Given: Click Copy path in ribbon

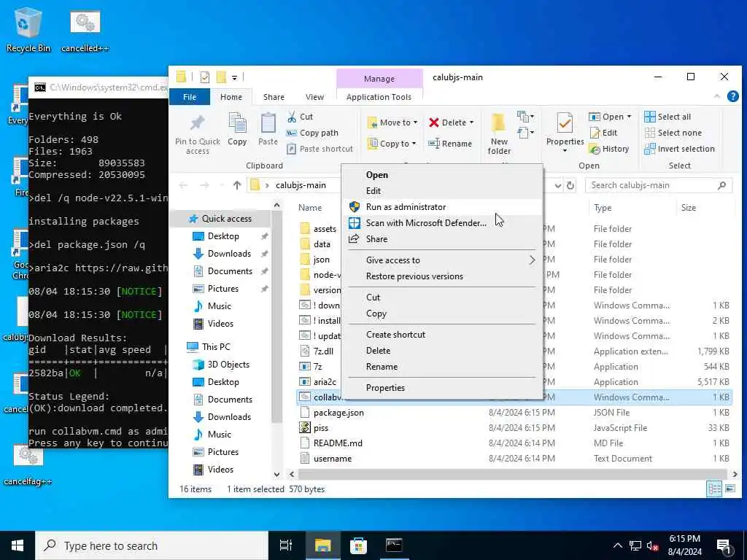Looking at the screenshot, I should tap(313, 133).
